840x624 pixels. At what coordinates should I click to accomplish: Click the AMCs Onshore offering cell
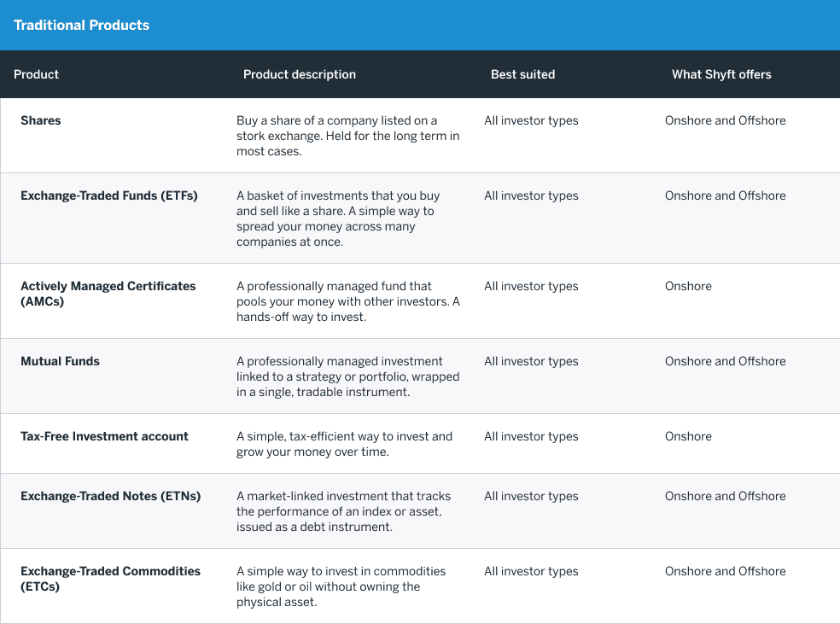tap(688, 286)
